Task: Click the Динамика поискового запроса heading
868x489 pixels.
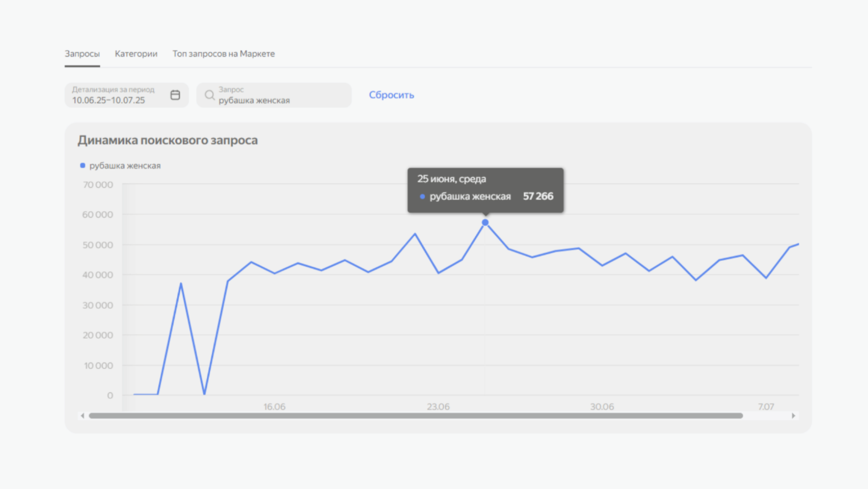Action: pos(167,140)
